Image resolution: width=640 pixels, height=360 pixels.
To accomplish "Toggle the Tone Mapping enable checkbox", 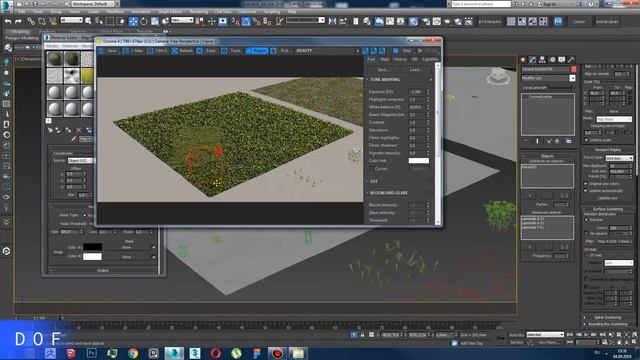I will click(x=430, y=80).
